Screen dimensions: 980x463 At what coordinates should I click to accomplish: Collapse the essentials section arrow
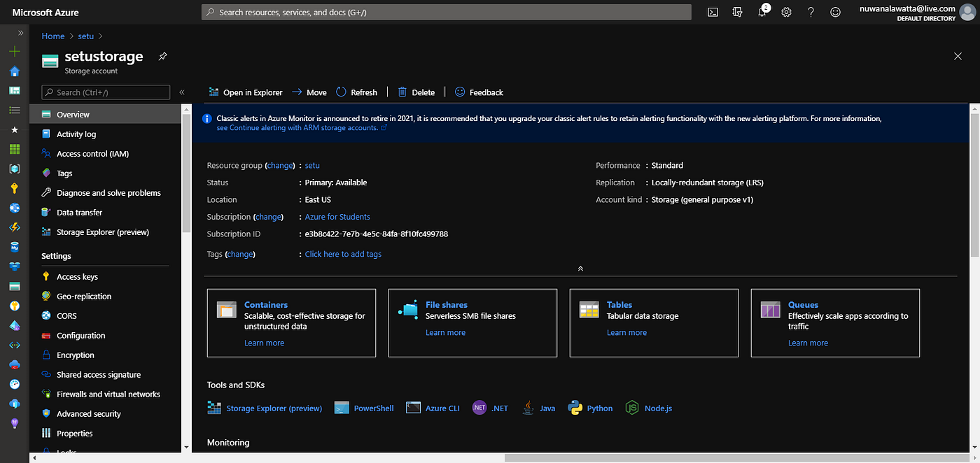(x=580, y=269)
